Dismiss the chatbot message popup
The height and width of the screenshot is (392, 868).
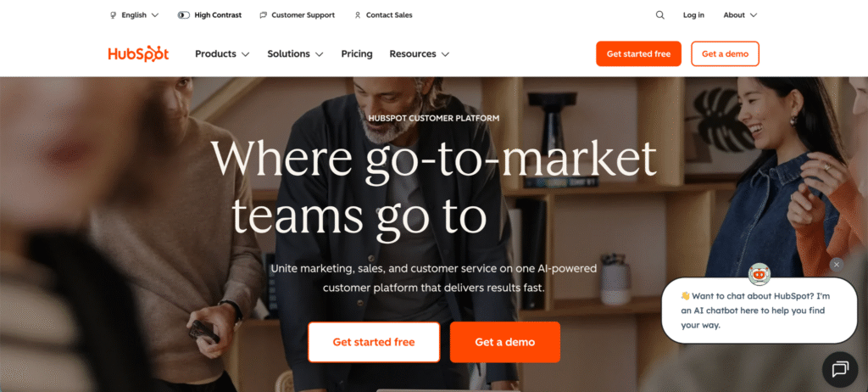837,265
